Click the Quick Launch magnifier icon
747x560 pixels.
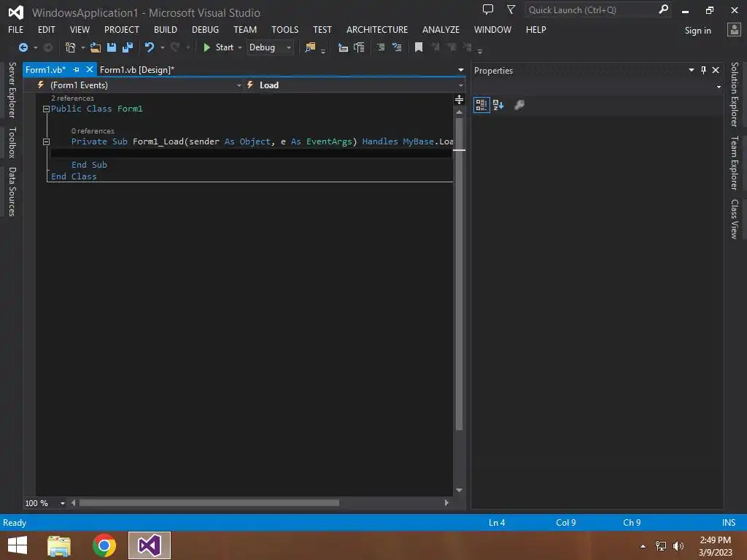coord(663,9)
